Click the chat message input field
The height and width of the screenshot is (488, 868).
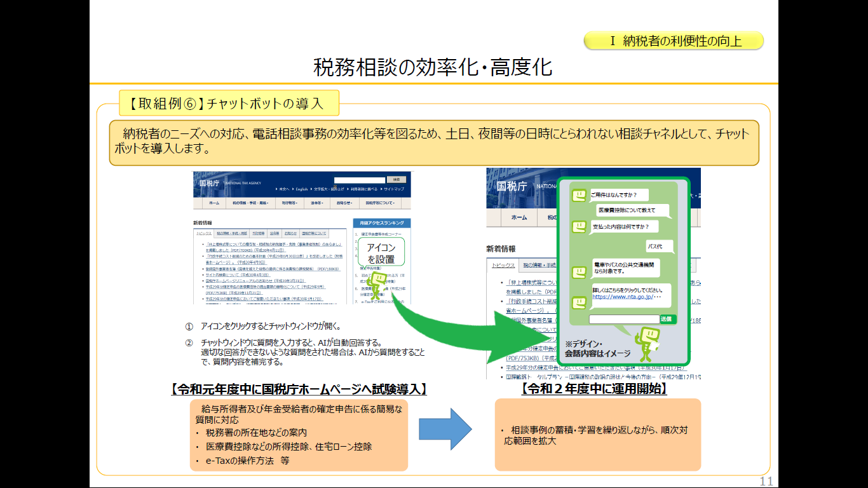coord(624,320)
